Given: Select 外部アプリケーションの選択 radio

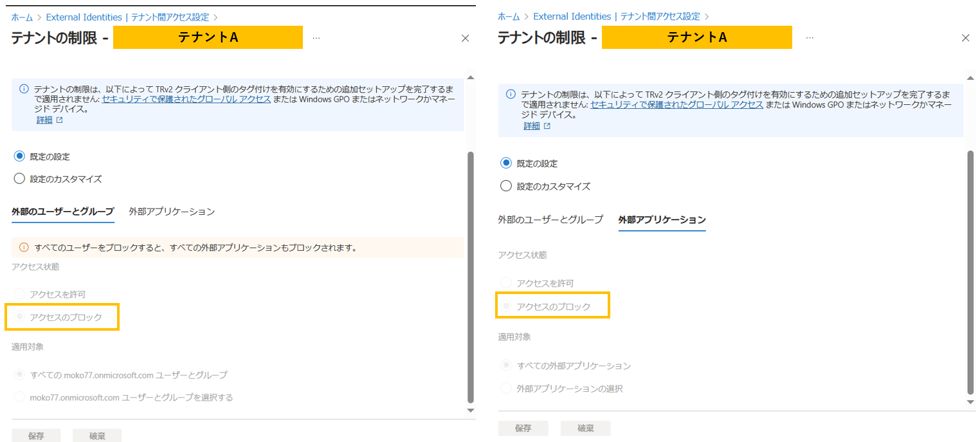Looking at the screenshot, I should [506, 389].
